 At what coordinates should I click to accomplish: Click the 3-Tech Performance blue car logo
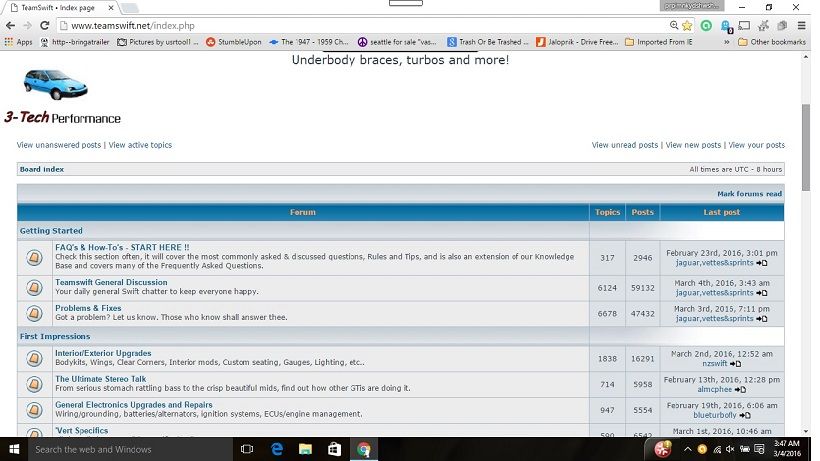(53, 86)
